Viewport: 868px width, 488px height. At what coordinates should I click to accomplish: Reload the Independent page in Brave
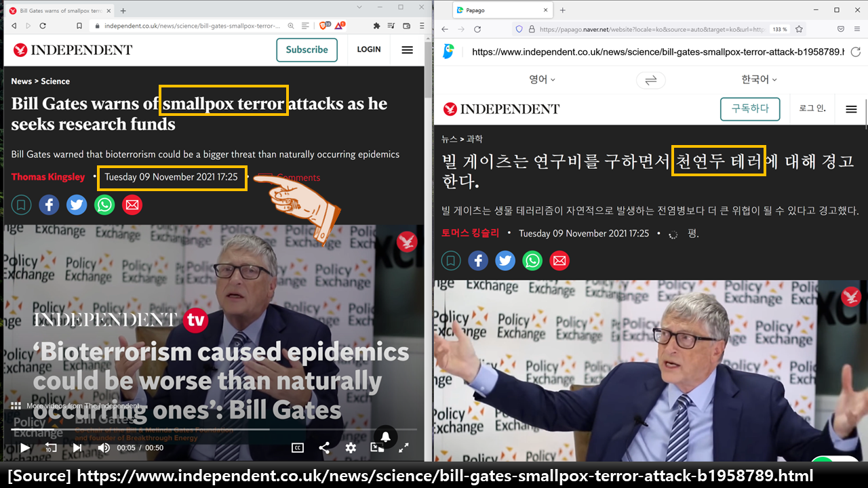coord(43,26)
